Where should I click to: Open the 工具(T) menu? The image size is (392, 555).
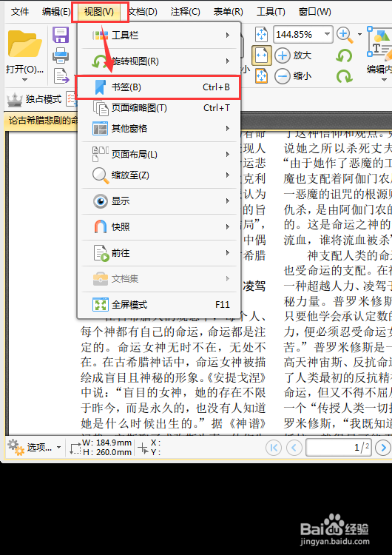pyautogui.click(x=271, y=12)
